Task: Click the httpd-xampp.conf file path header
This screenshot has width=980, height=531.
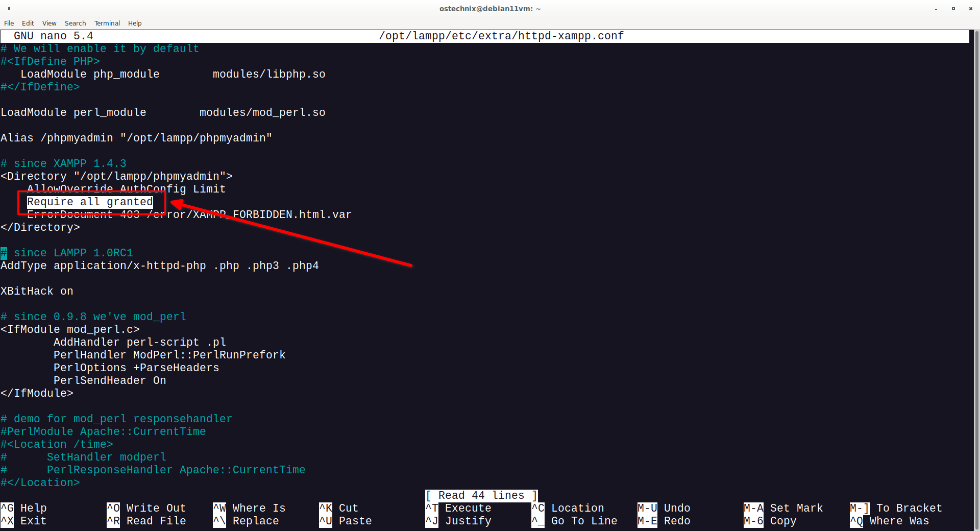Action: [x=501, y=36]
